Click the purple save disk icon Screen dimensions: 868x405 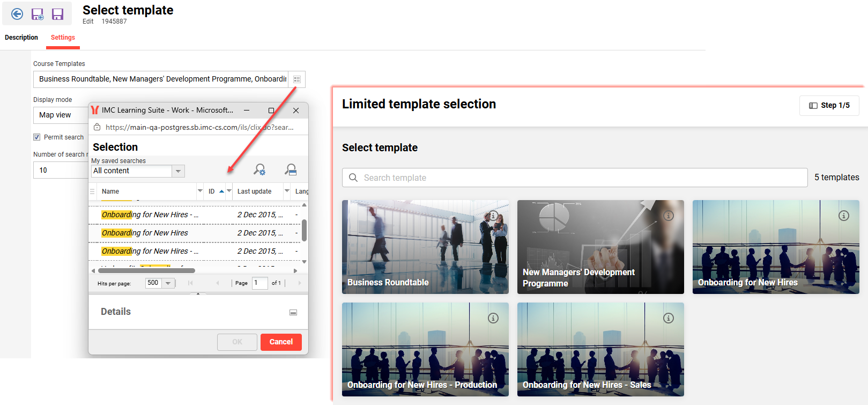57,14
